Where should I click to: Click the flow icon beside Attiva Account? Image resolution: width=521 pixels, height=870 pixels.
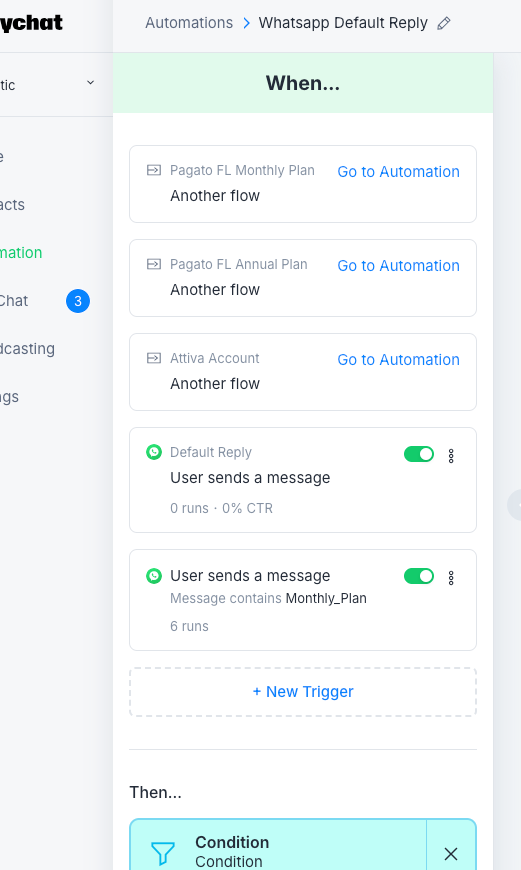154,358
